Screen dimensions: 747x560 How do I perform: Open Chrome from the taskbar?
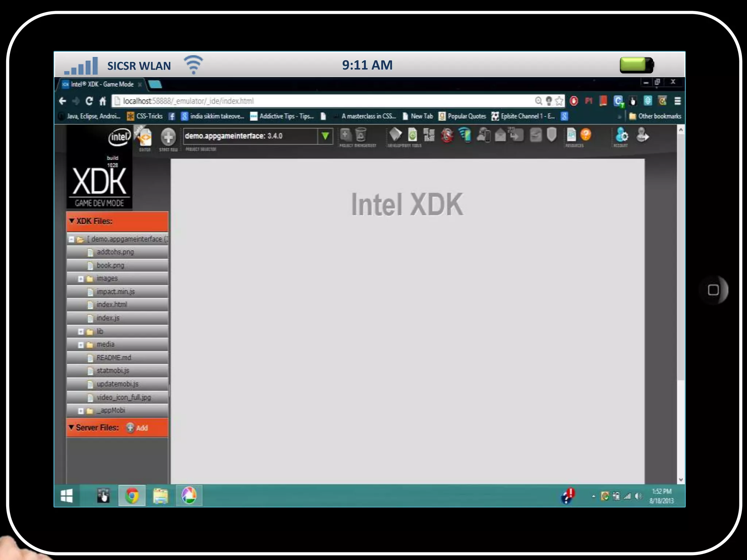132,496
